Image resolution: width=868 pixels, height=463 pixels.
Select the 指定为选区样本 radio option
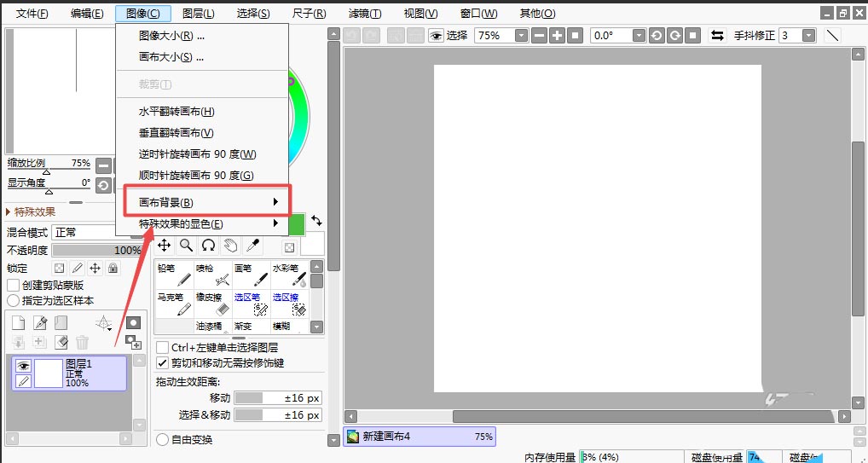14,301
